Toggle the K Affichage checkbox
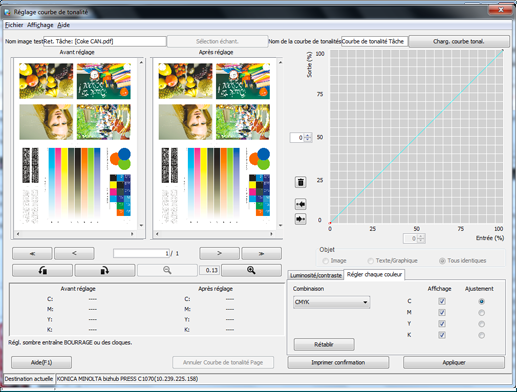Image resolution: width=517 pixels, height=392 pixels. pos(442,335)
